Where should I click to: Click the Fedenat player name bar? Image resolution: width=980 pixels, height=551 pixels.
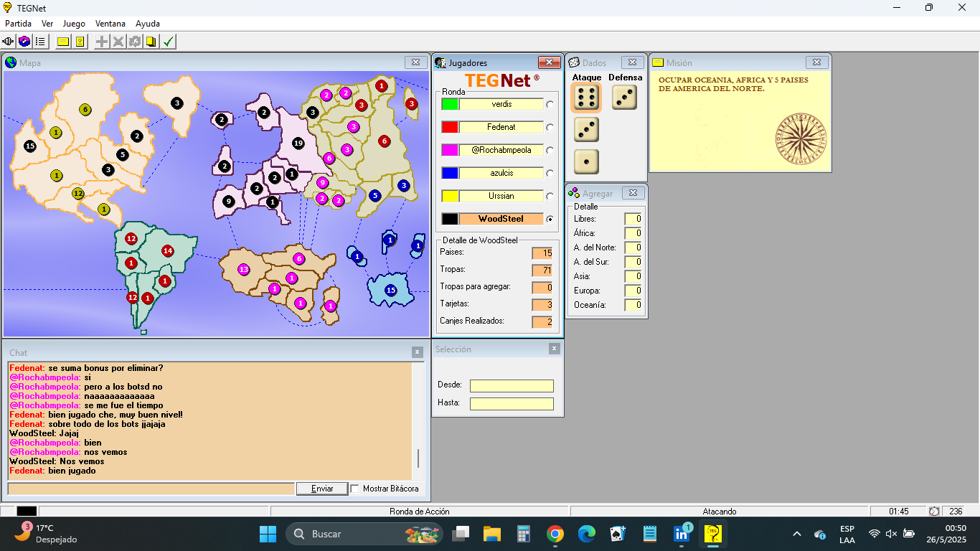coord(501,127)
